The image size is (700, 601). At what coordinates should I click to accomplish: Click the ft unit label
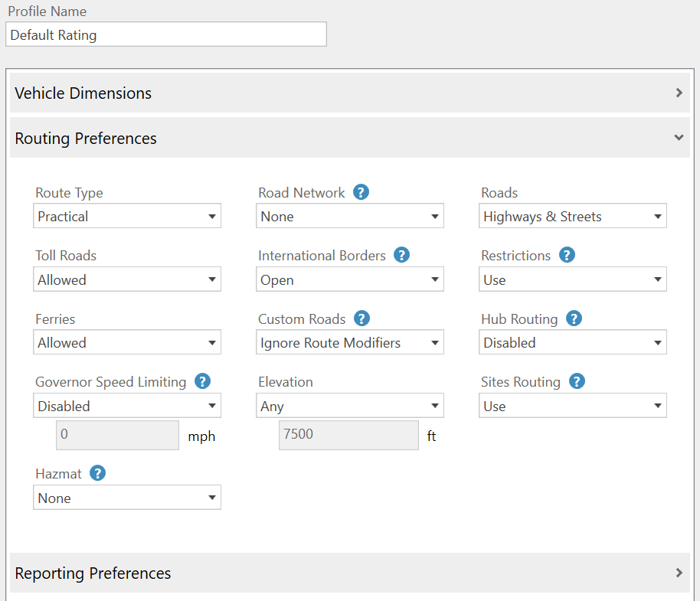[431, 436]
